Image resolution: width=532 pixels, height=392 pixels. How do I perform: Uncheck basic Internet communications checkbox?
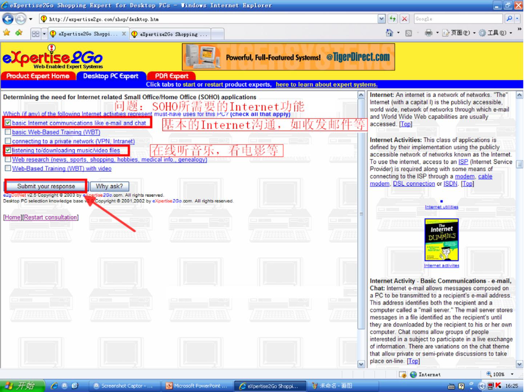[x=8, y=123]
